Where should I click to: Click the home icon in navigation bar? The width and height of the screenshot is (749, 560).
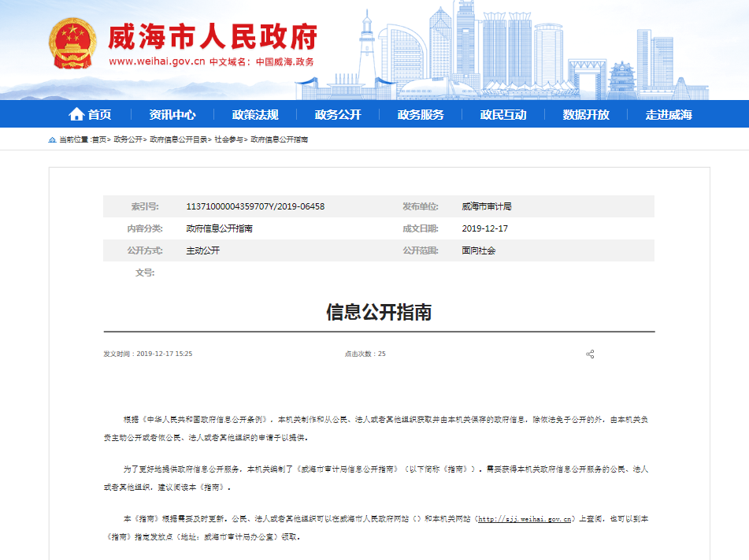pyautogui.click(x=76, y=114)
